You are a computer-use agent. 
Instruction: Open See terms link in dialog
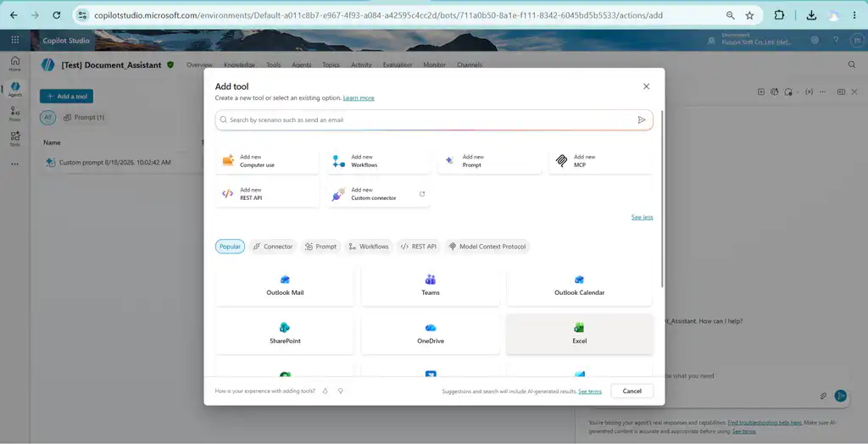[590, 391]
